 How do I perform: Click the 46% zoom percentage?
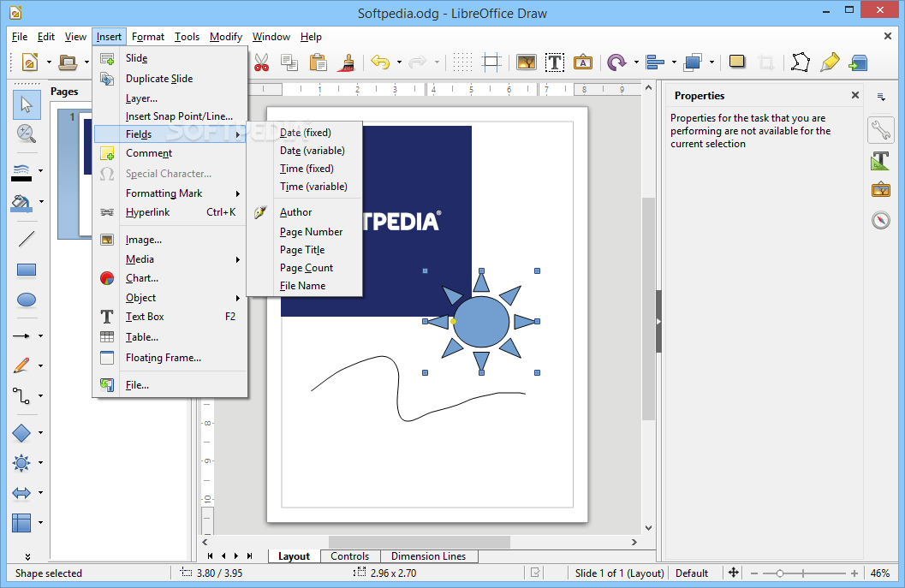[879, 573]
